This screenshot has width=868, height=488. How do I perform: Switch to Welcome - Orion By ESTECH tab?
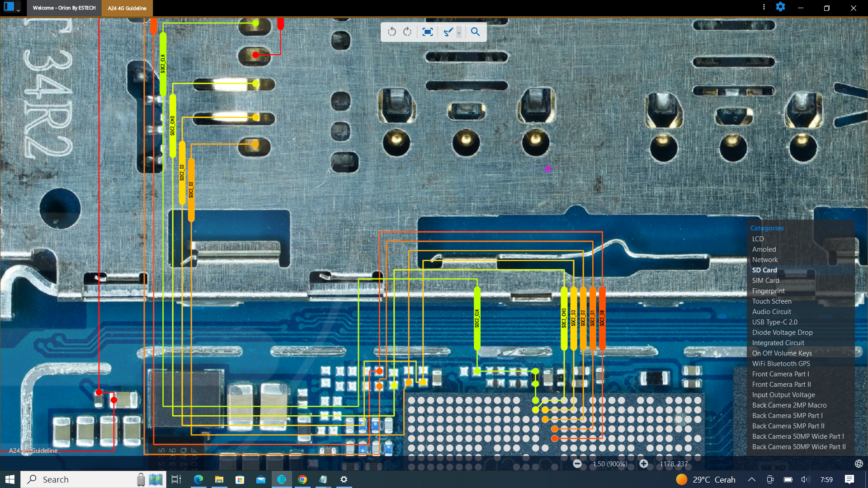click(64, 8)
